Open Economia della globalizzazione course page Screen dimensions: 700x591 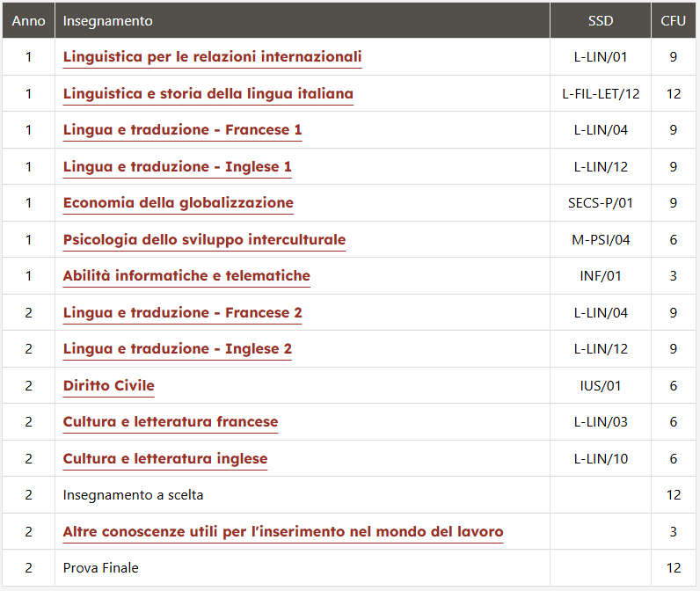click(x=179, y=203)
